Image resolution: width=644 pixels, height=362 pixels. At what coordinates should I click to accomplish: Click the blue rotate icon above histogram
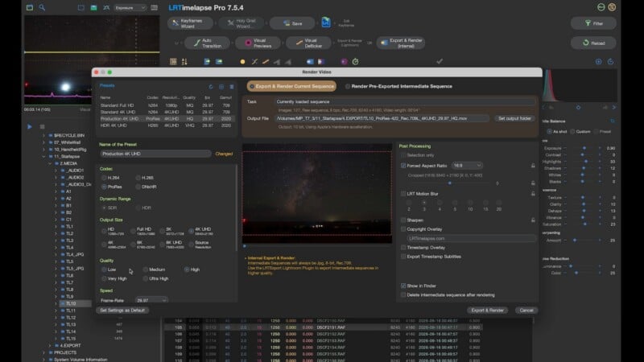point(610,62)
